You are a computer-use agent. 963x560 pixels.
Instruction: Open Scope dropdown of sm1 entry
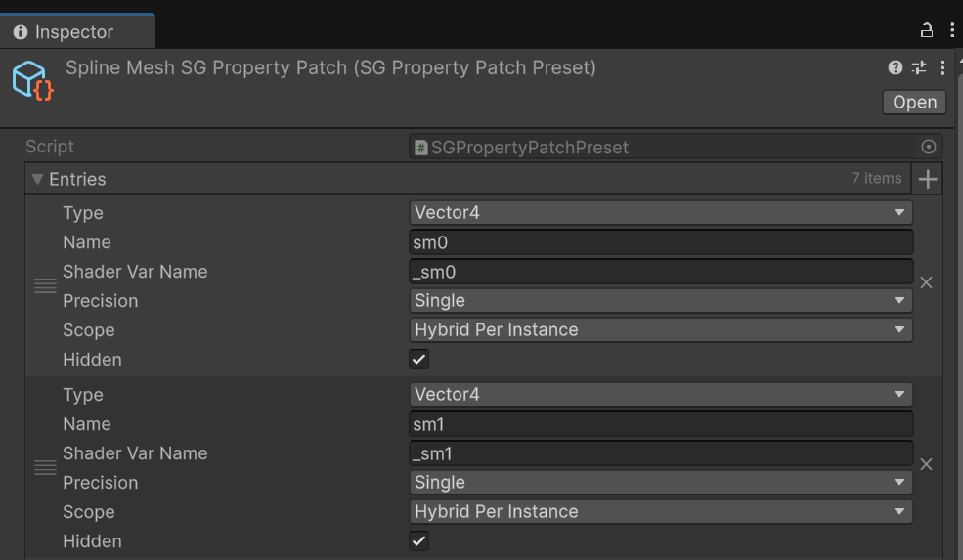(661, 511)
